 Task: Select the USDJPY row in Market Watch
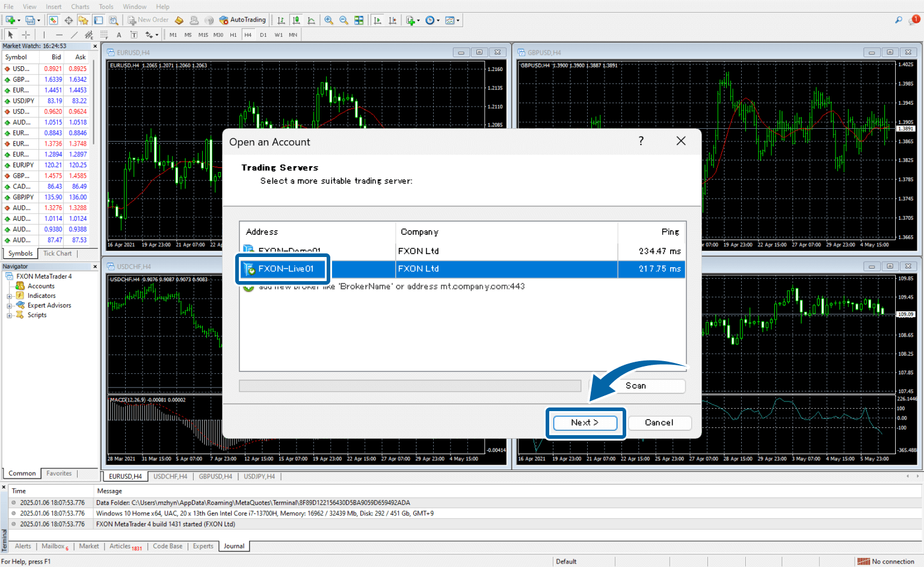(x=46, y=101)
